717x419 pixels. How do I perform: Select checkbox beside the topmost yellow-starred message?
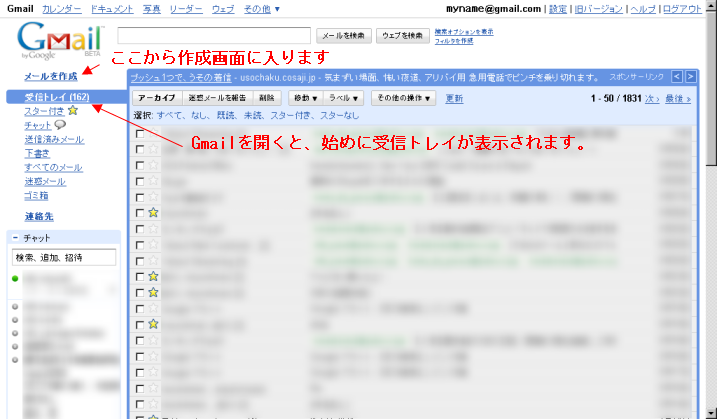(x=140, y=213)
